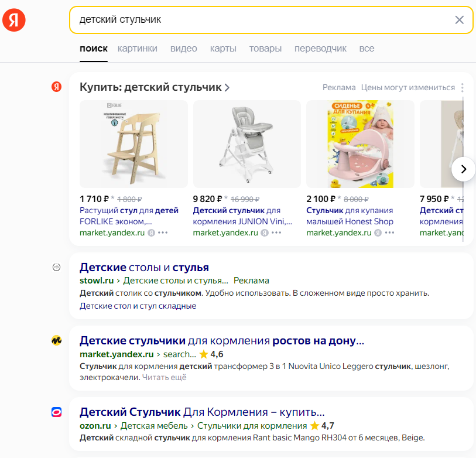
Task: Open "Растущий стул для детей FORLIKE эконом" link
Action: click(129, 216)
